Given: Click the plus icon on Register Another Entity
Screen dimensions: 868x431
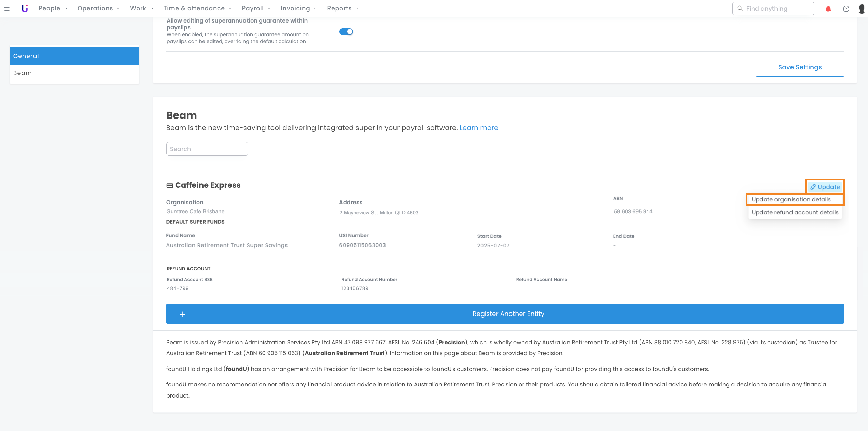Looking at the screenshot, I should coord(183,314).
